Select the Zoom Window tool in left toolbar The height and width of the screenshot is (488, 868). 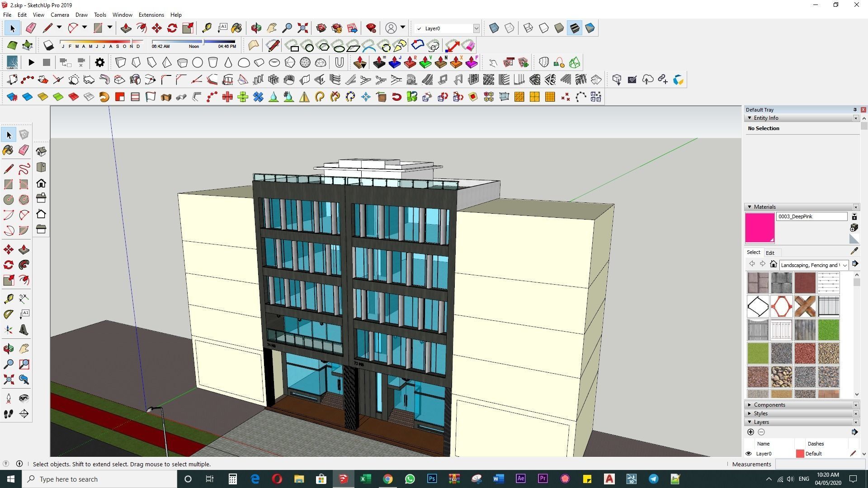(24, 364)
